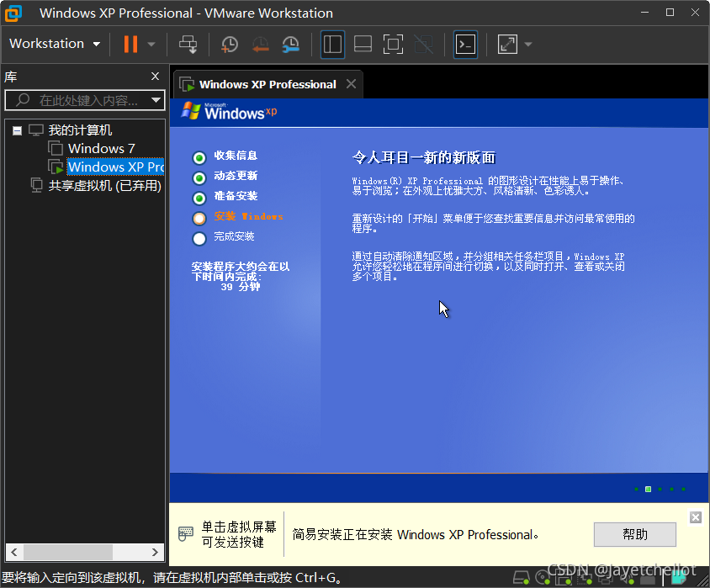Open the snapshot manager
Viewport: 710px width, 588px height.
point(291,45)
